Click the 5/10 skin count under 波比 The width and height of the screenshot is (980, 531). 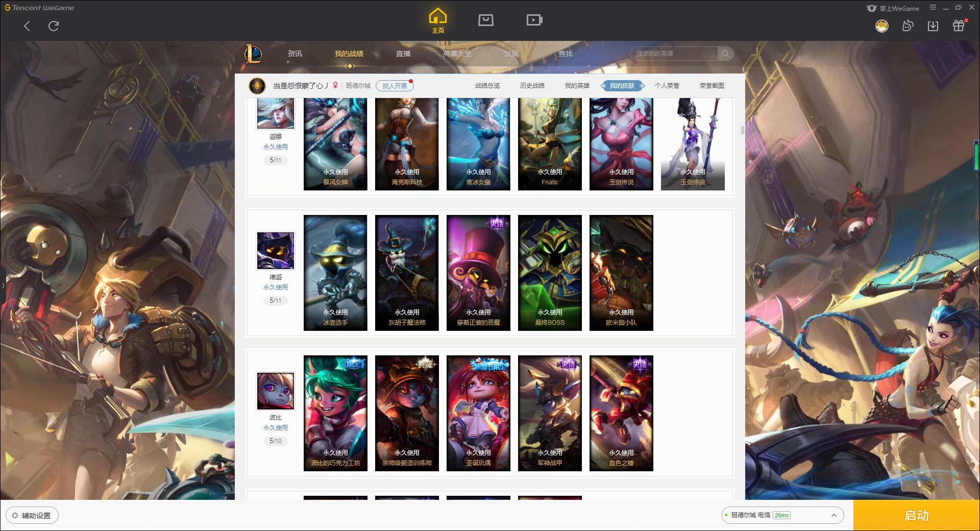point(276,441)
